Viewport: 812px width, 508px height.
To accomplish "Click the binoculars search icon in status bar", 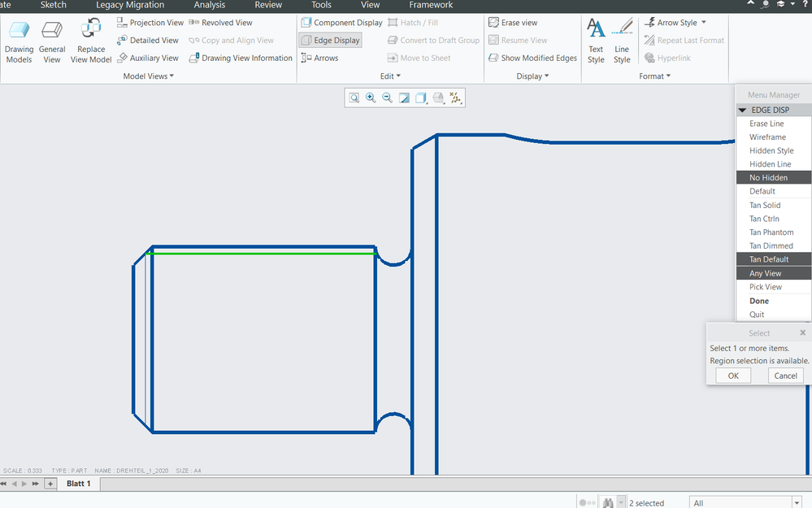I will click(607, 502).
